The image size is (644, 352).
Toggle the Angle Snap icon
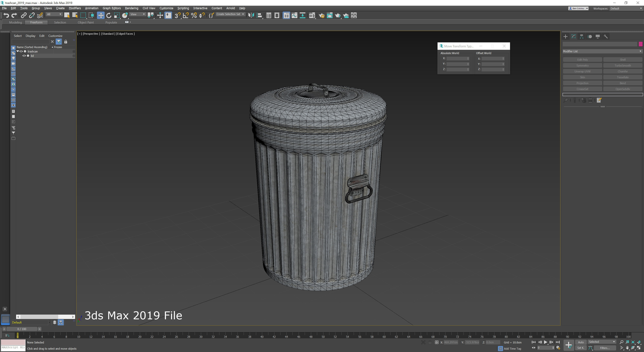[186, 15]
